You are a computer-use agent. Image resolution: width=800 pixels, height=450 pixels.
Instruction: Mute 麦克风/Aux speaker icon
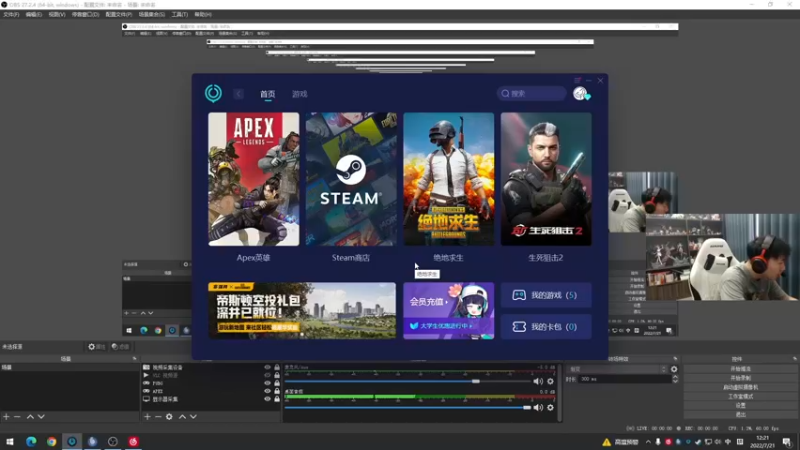(538, 381)
